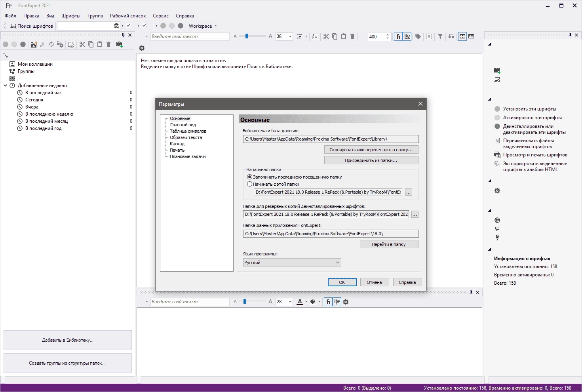
Task: Click the compare fonts icon next to filter
Action: (451, 36)
